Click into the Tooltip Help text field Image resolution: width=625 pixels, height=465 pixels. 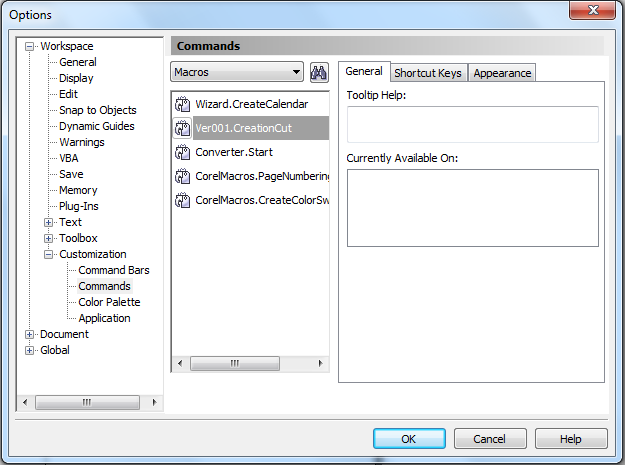click(473, 124)
